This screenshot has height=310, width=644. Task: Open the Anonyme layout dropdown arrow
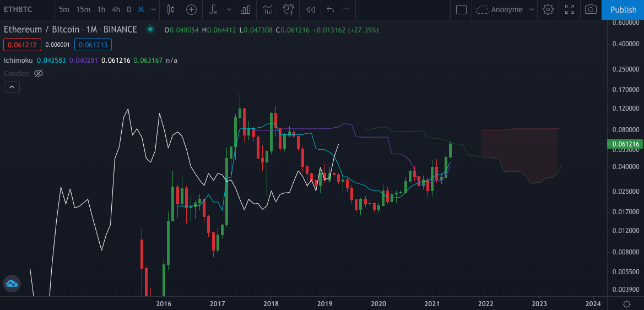coord(532,9)
